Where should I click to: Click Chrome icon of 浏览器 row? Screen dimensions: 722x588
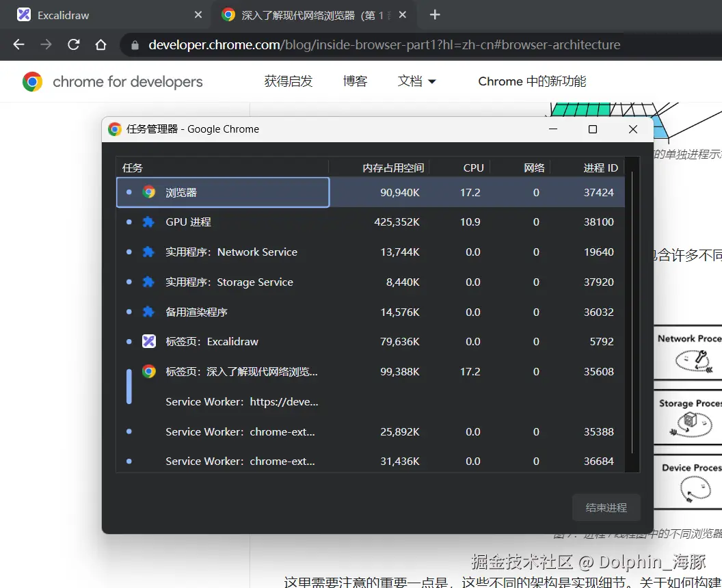pos(149,192)
